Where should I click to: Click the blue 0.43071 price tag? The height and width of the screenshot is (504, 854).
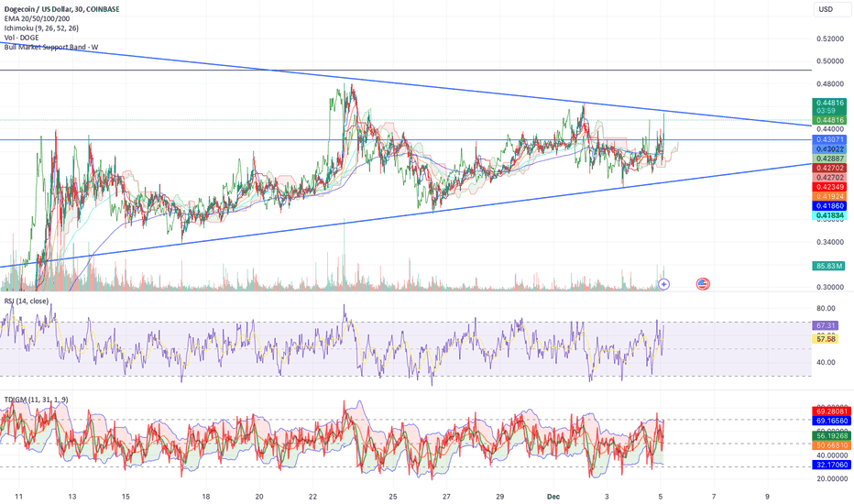[829, 139]
